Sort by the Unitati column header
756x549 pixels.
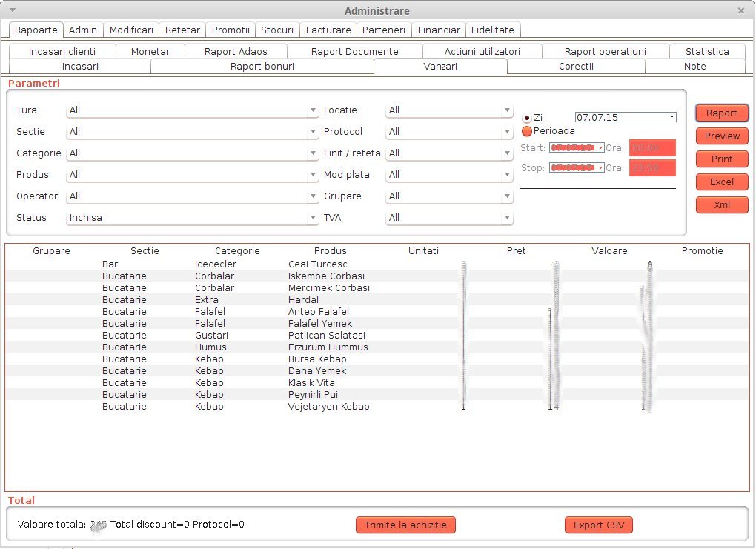pos(423,251)
